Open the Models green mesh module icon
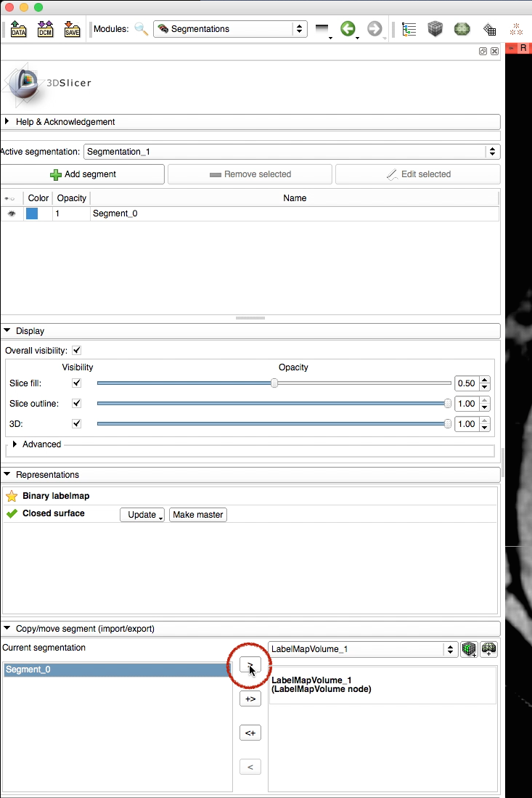Image resolution: width=532 pixels, height=798 pixels. coord(462,29)
